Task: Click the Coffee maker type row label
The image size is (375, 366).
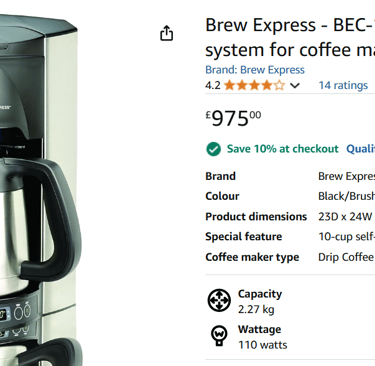Action: [x=252, y=257]
